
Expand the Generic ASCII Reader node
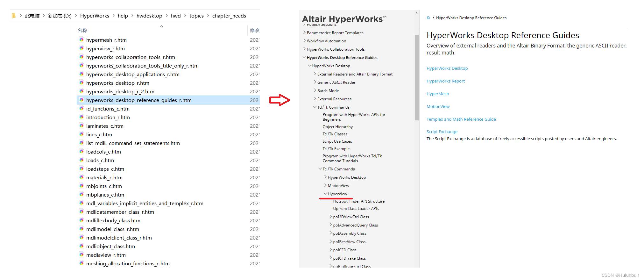tap(315, 82)
